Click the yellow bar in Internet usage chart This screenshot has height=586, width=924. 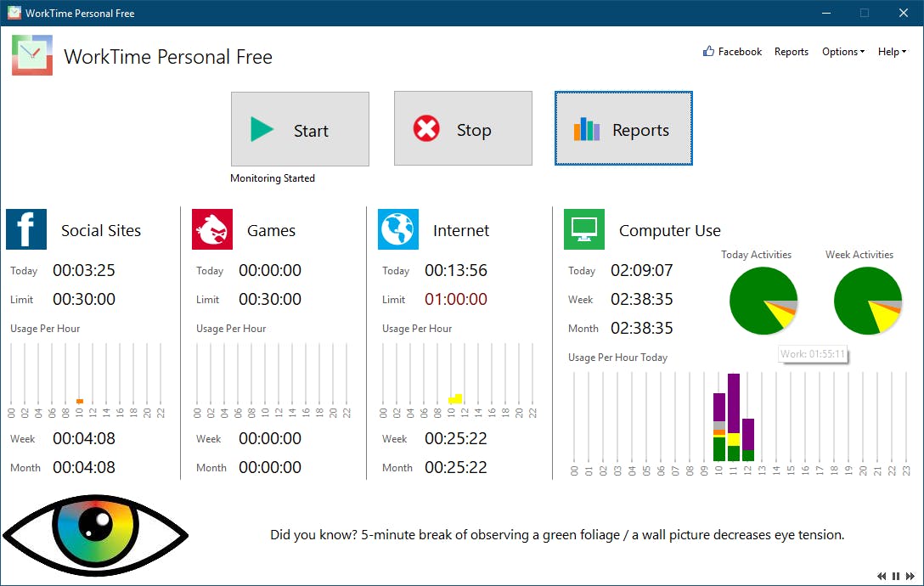point(455,398)
